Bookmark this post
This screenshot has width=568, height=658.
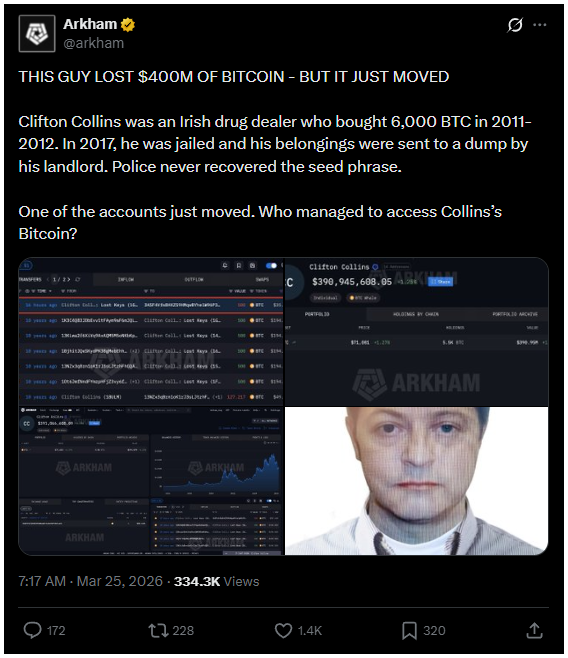click(409, 630)
